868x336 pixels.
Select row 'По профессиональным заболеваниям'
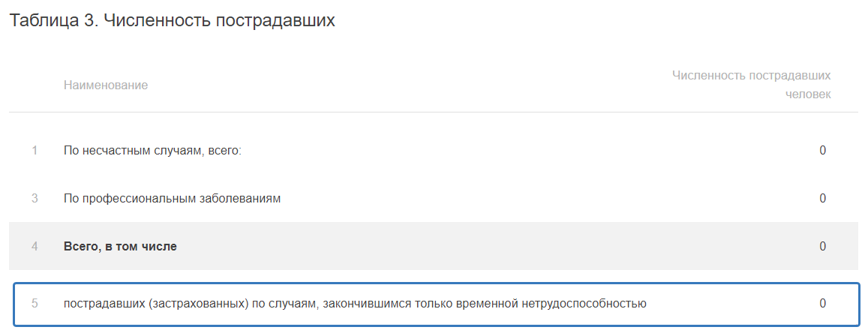point(172,198)
